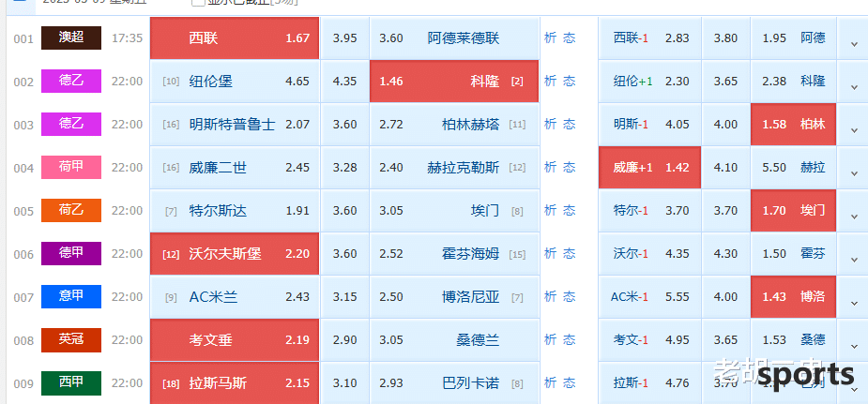The image size is (868, 404).
Task: Click the 西甲 league badge
Action: click(71, 383)
